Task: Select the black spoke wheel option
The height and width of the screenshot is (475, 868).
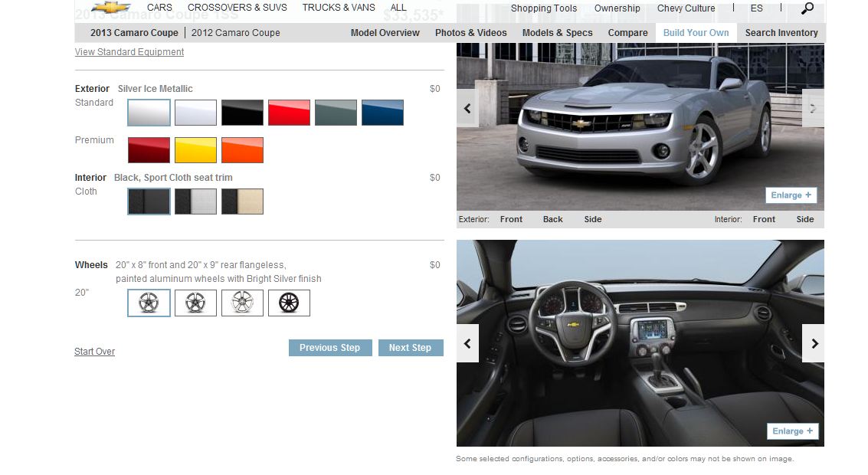Action: pyautogui.click(x=289, y=303)
